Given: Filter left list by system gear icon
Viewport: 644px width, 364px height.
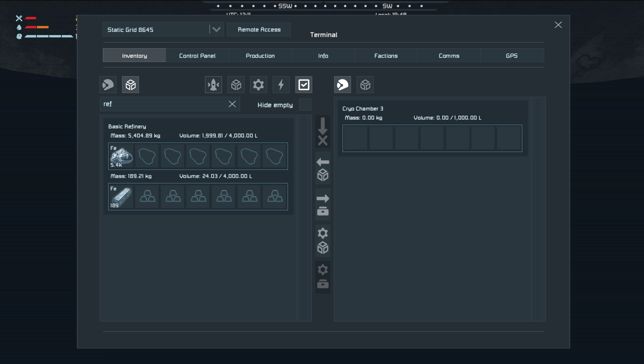Looking at the screenshot, I should [259, 85].
